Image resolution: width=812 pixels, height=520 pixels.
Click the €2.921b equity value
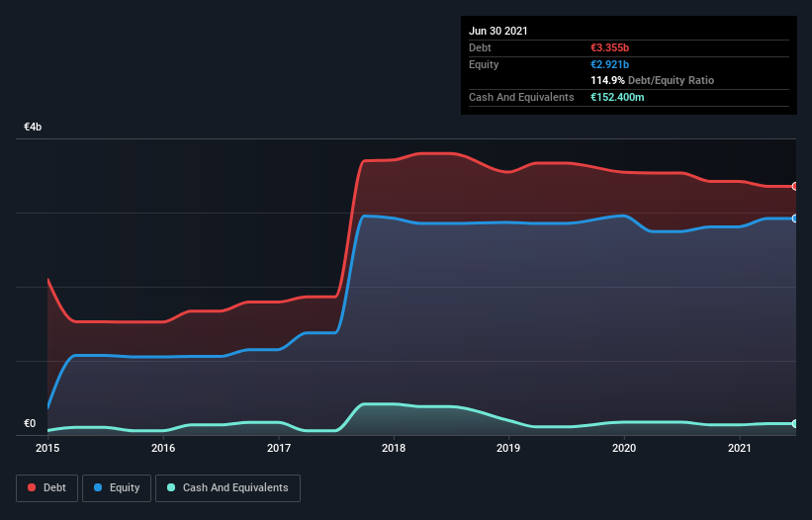click(x=609, y=64)
